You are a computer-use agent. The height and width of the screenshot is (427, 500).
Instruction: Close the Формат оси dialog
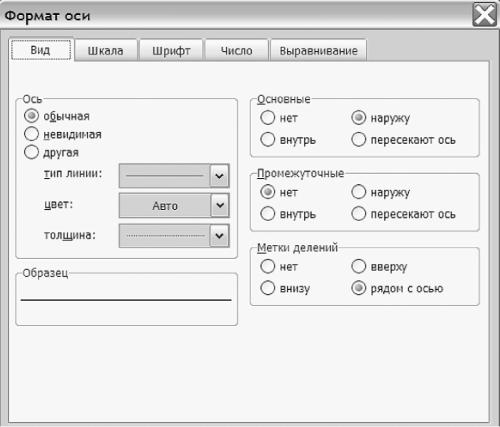484,15
